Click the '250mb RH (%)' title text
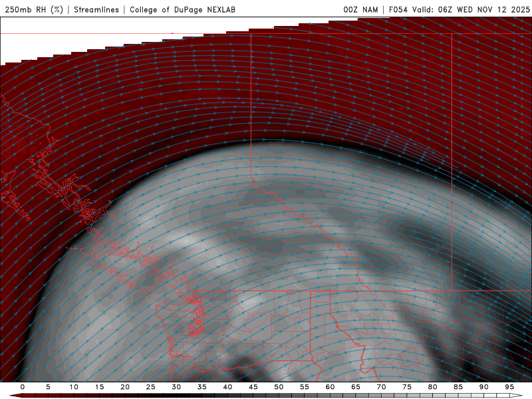 tap(34, 9)
